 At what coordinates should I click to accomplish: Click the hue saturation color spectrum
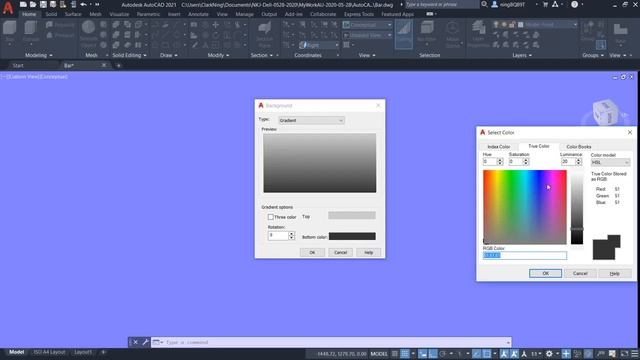524,207
